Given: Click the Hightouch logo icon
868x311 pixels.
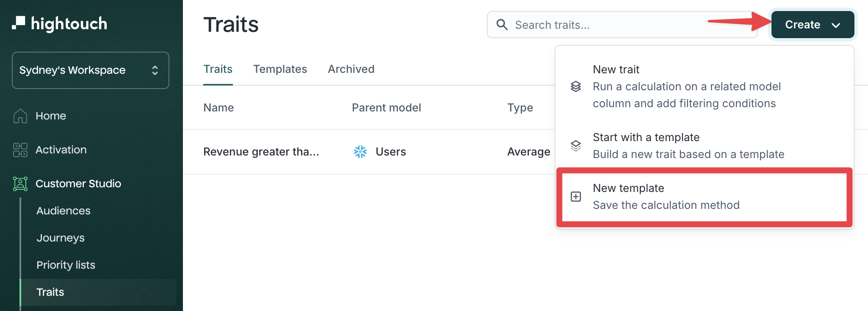Looking at the screenshot, I should click(19, 23).
